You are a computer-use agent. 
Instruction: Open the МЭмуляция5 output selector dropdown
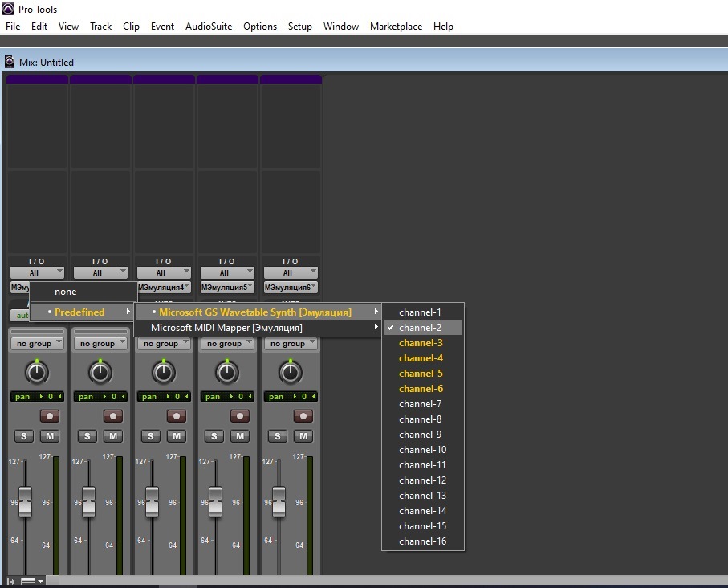pyautogui.click(x=226, y=287)
